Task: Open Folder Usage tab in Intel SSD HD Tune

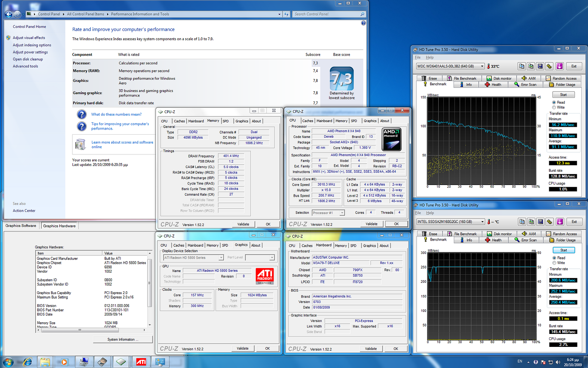Action: pos(563,240)
